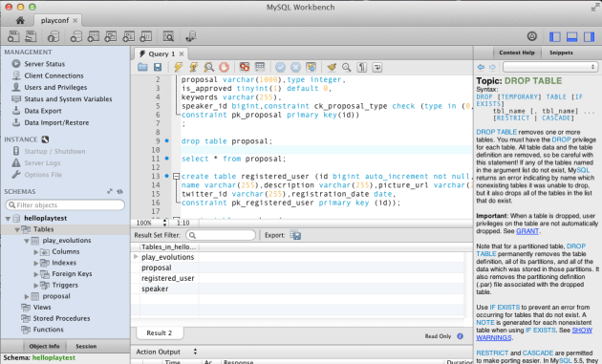Open the Action Output dropdown
This screenshot has height=364, width=602.
point(195,352)
